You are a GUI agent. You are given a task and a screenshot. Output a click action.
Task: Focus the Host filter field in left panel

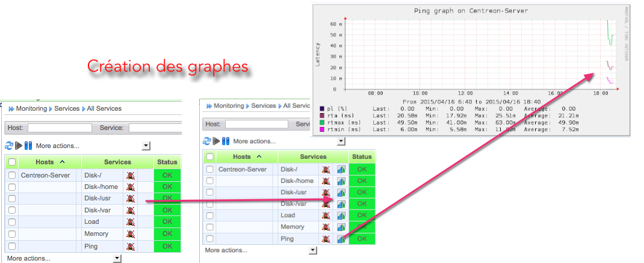tap(60, 128)
